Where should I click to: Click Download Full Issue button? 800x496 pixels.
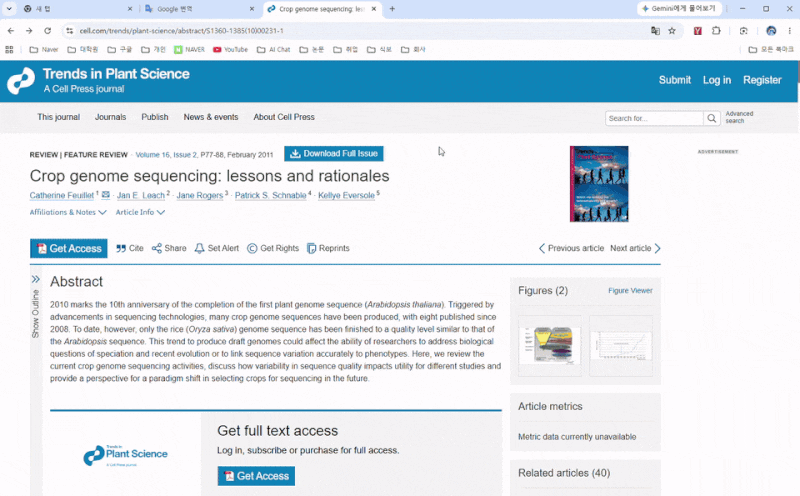click(334, 154)
